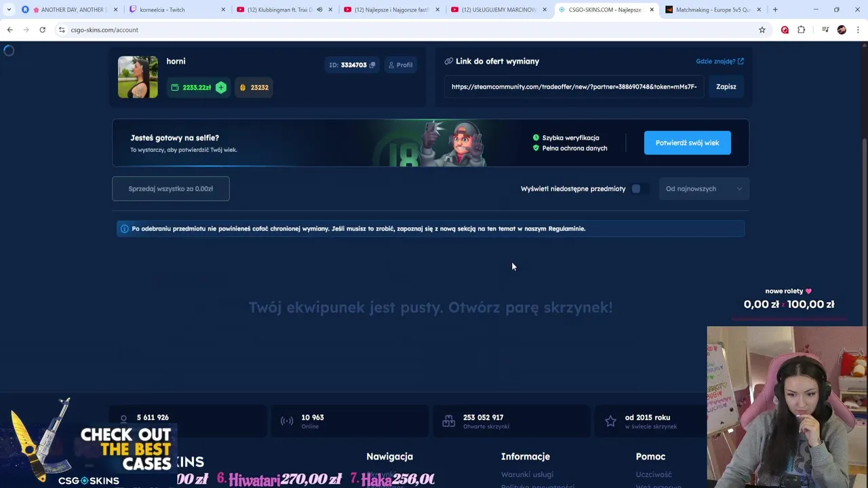Open the Profil button
This screenshot has width=868, height=488.
pyautogui.click(x=400, y=65)
